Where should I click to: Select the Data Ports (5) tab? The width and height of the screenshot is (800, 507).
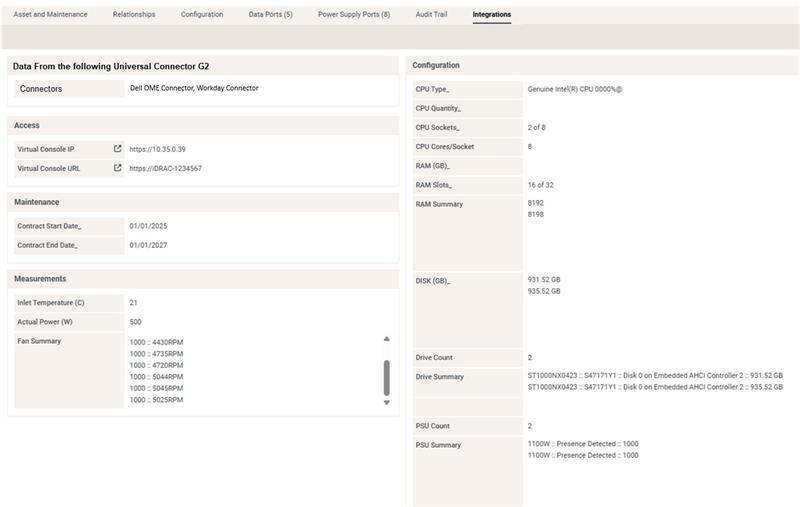pyautogui.click(x=270, y=15)
